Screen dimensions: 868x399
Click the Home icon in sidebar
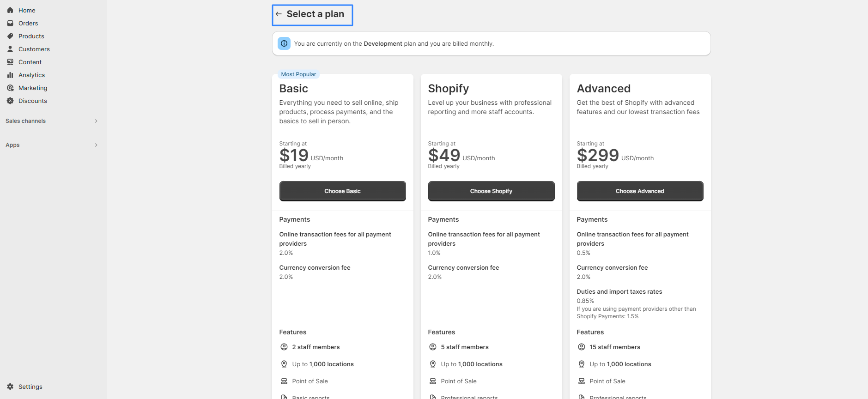tap(10, 10)
